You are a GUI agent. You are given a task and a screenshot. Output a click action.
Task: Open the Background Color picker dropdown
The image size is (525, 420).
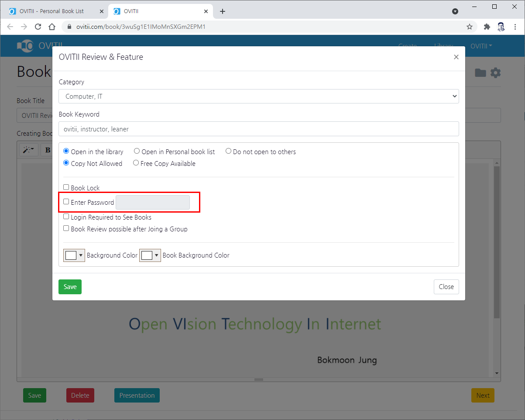coord(74,255)
